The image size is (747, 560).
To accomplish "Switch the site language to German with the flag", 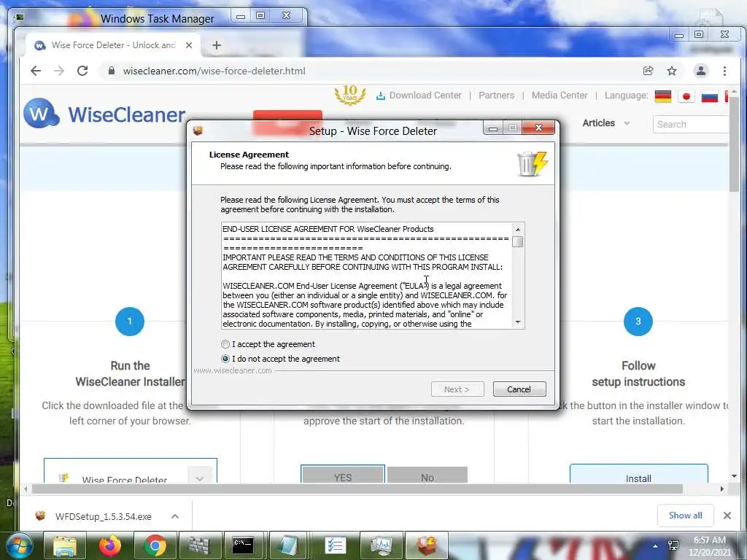I will (662, 97).
